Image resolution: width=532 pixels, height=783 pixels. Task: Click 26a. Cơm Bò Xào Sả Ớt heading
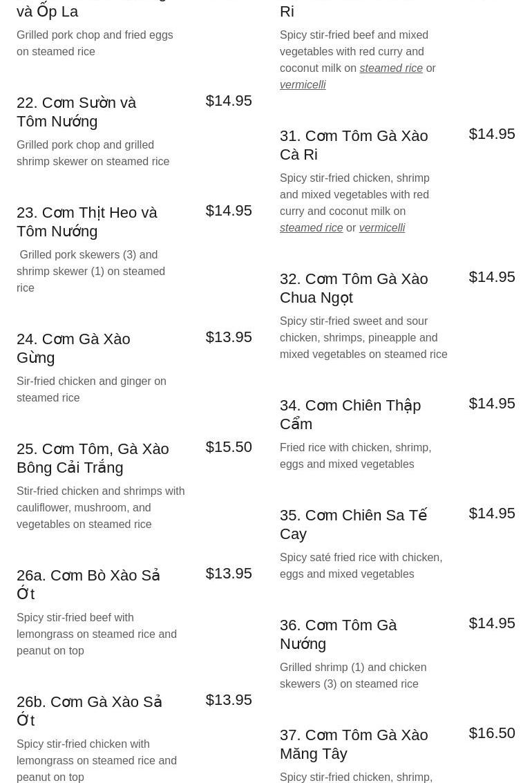pyautogui.click(x=88, y=584)
